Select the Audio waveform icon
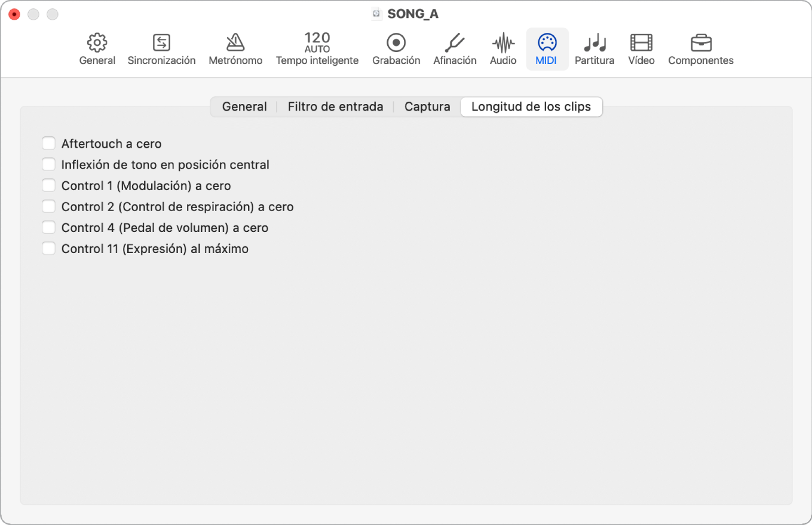 click(502, 48)
